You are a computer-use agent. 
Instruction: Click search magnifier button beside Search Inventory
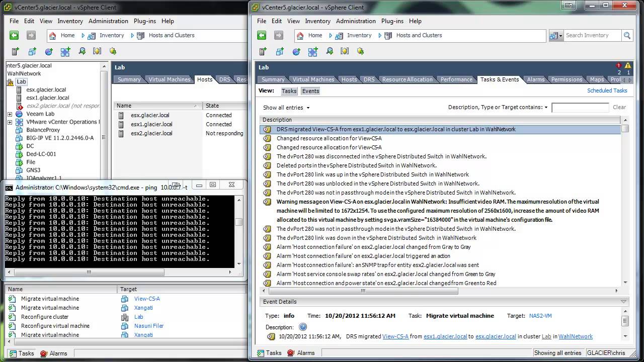click(627, 35)
